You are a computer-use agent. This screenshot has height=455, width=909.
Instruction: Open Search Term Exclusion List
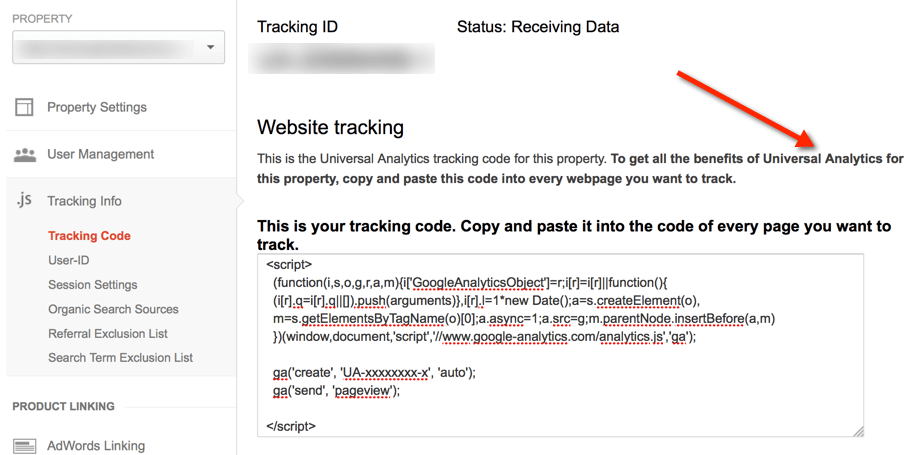121,358
